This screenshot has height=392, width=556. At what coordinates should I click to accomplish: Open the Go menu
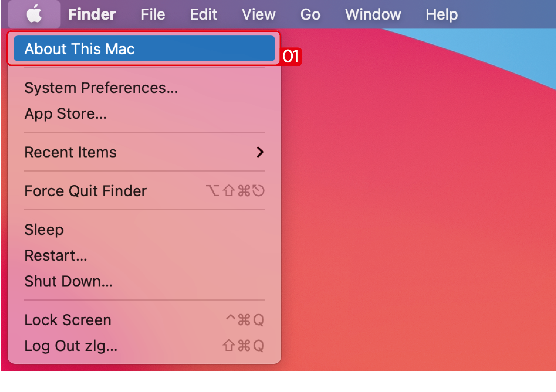310,14
